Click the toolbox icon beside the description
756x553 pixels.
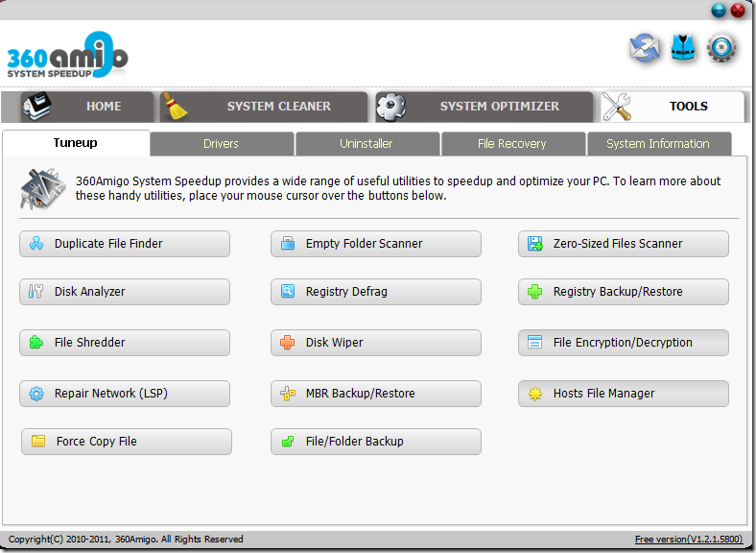(42, 189)
